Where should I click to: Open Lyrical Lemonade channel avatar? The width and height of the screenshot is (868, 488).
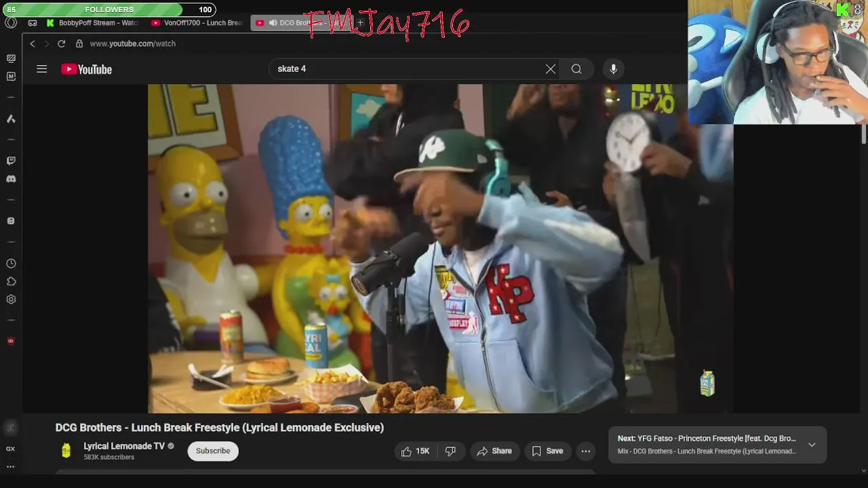click(x=66, y=451)
